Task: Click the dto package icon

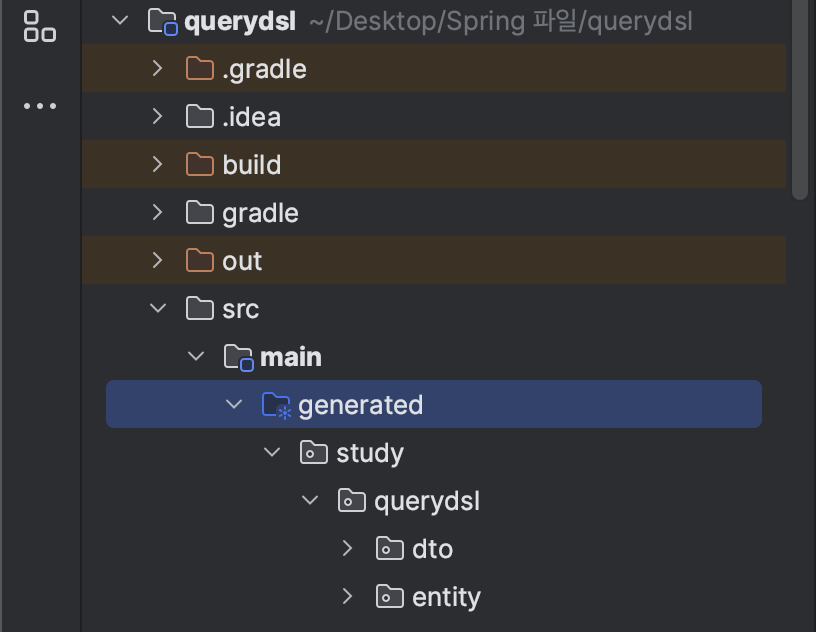Action: click(x=389, y=548)
